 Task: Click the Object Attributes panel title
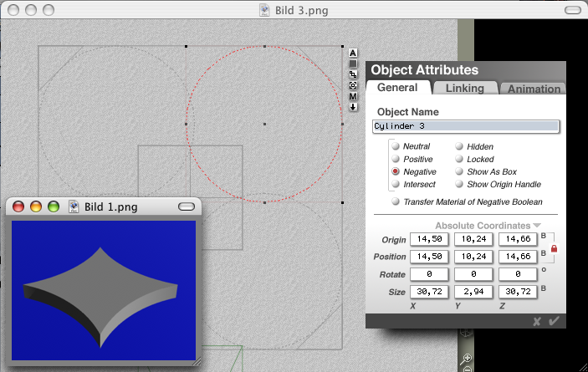(425, 70)
